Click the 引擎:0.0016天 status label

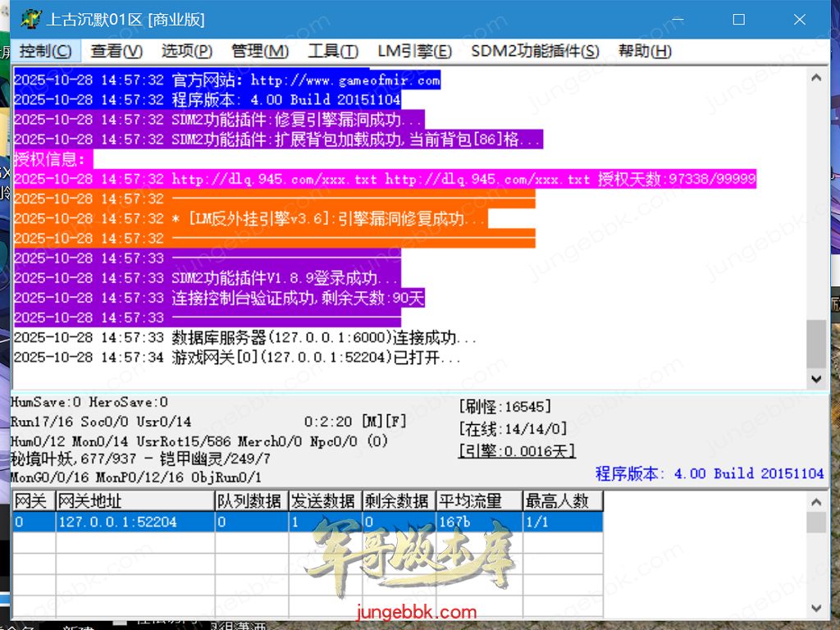(x=516, y=450)
